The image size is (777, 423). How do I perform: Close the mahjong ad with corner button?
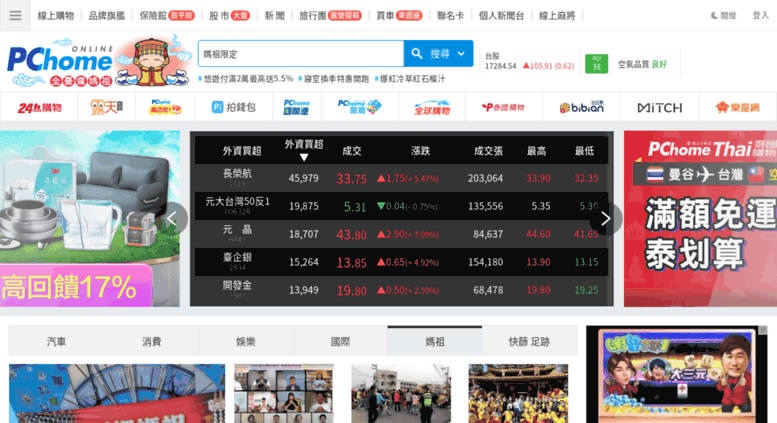pos(763,330)
